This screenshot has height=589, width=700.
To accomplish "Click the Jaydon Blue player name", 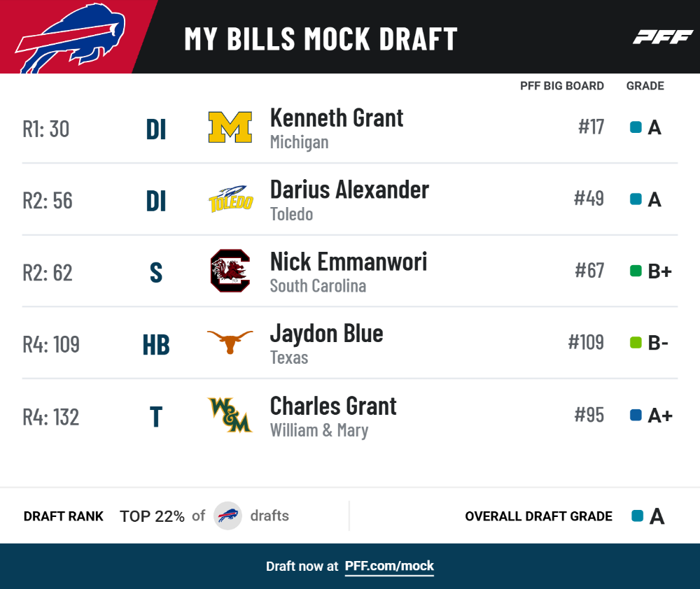I will 326,334.
